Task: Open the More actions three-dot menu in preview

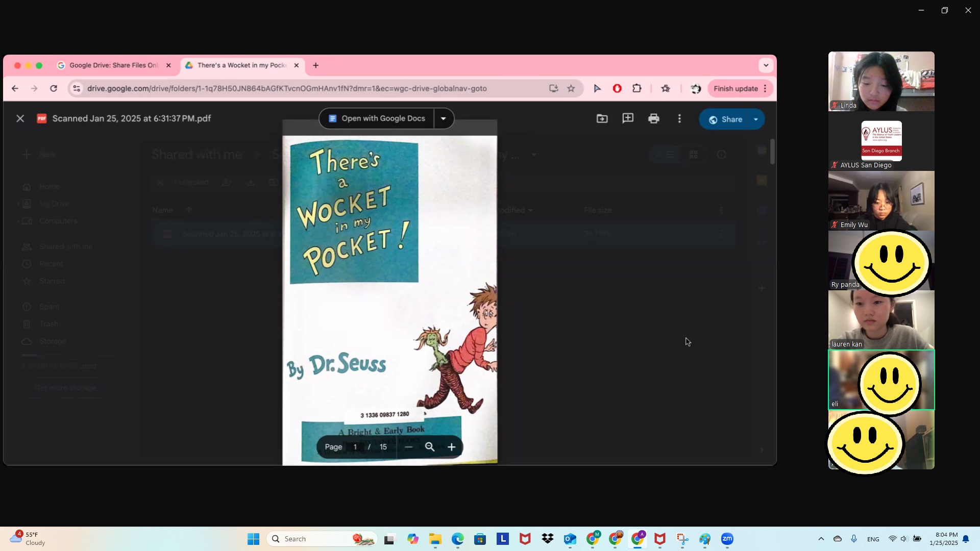Action: pos(679,118)
